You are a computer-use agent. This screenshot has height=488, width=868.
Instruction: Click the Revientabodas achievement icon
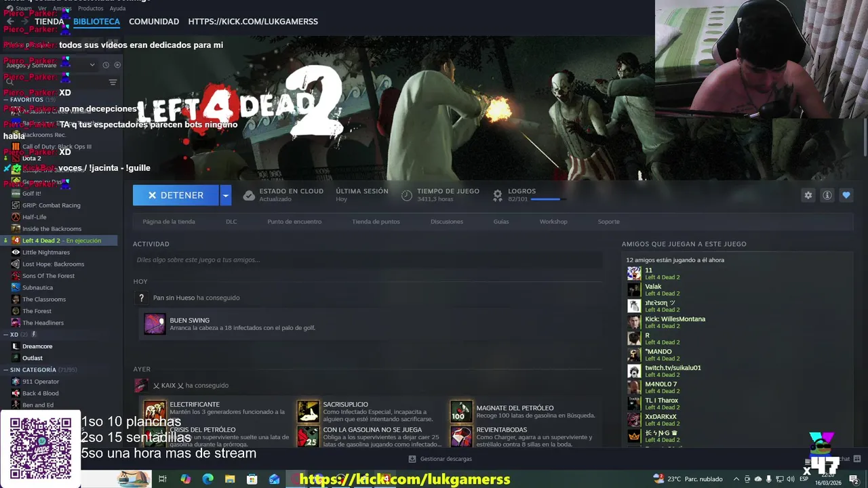pyautogui.click(x=461, y=436)
